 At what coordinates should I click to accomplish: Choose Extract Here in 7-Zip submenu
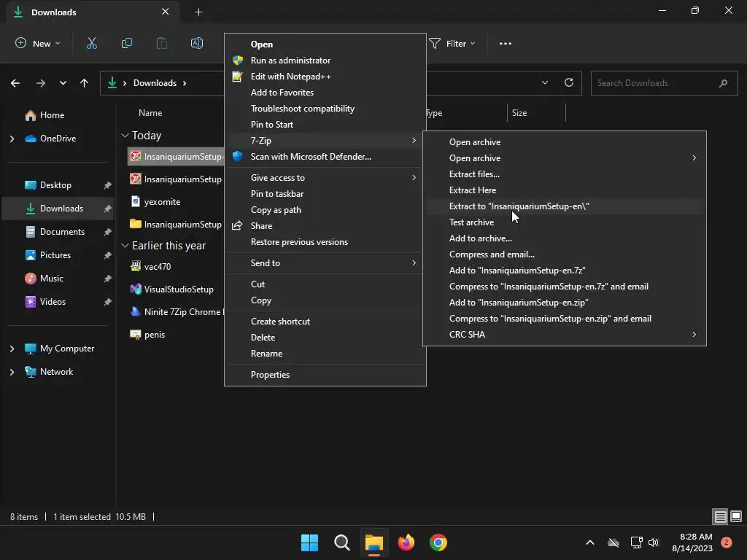tap(564, 190)
